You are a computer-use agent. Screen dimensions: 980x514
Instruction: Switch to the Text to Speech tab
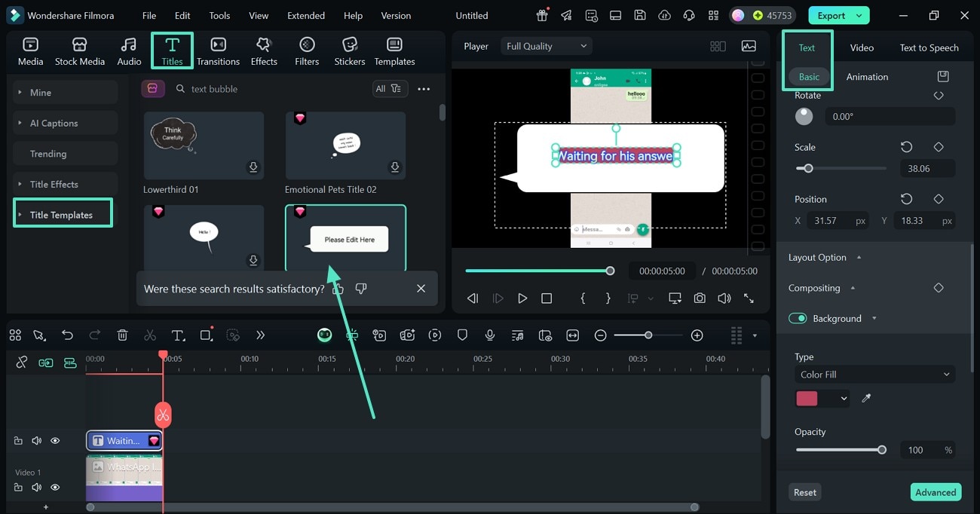pos(929,47)
